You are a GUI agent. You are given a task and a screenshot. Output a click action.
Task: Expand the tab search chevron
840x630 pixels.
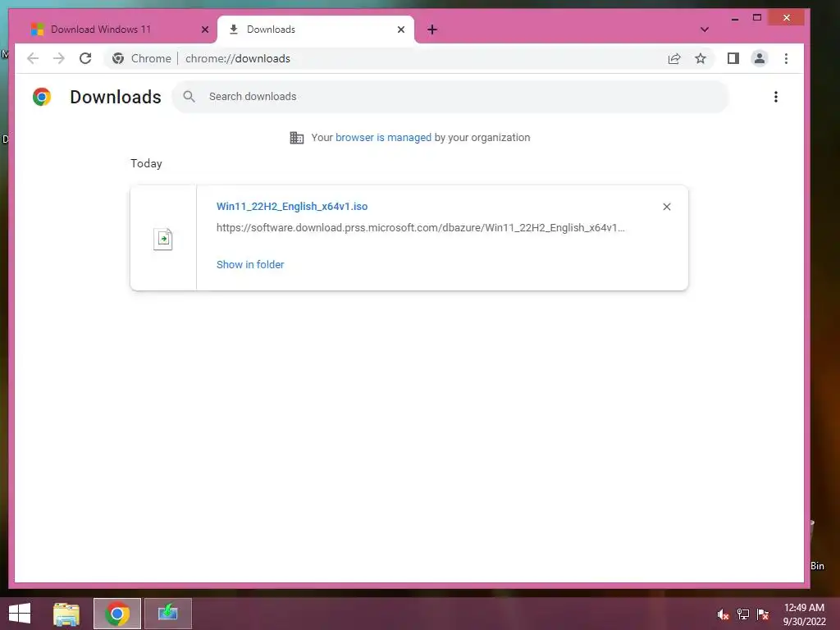[705, 30]
